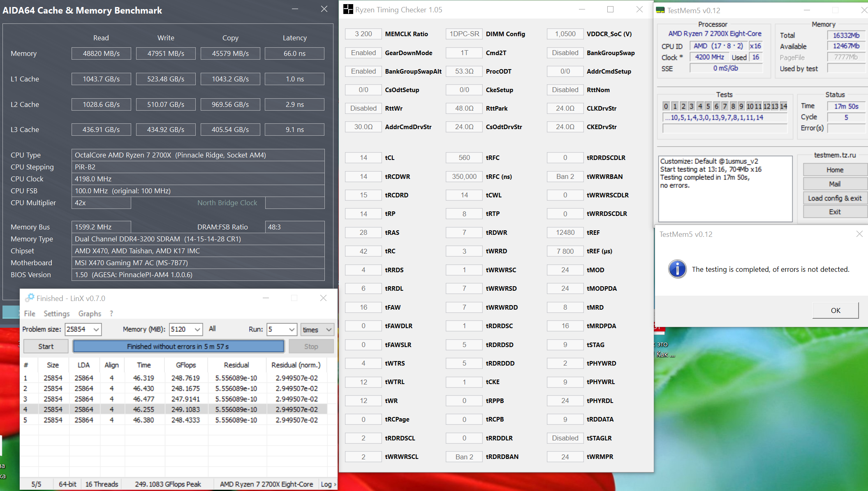Close the TestMem5 completion dialog

click(859, 234)
